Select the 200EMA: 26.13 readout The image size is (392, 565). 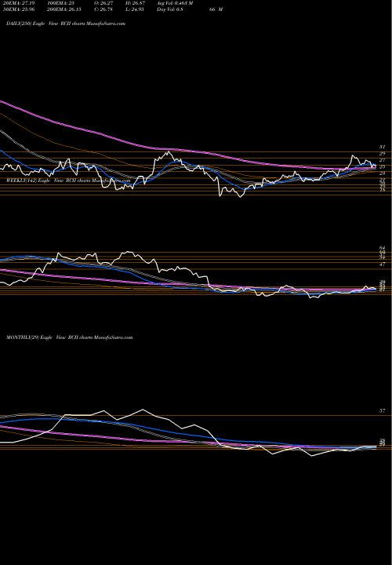point(64,9)
